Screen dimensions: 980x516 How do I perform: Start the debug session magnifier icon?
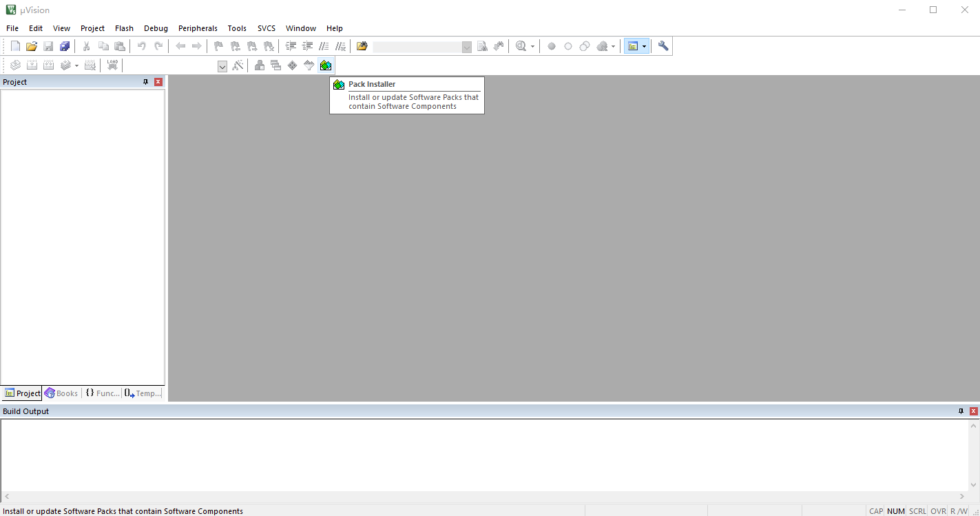[x=521, y=46]
